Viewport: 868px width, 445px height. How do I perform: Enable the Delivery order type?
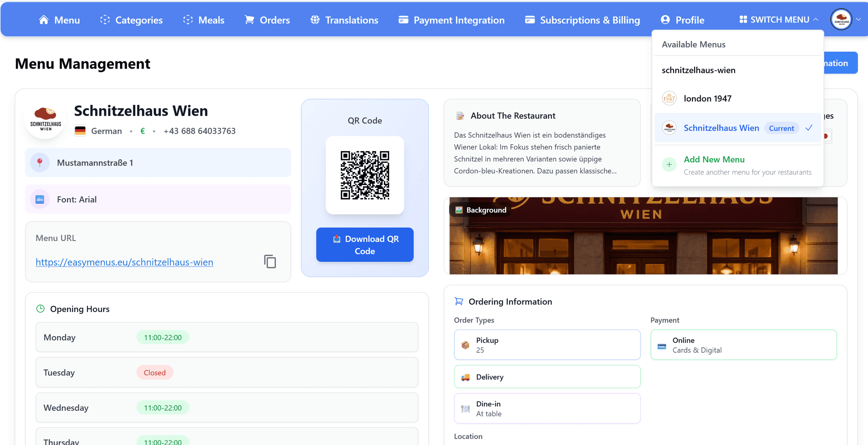tap(547, 376)
